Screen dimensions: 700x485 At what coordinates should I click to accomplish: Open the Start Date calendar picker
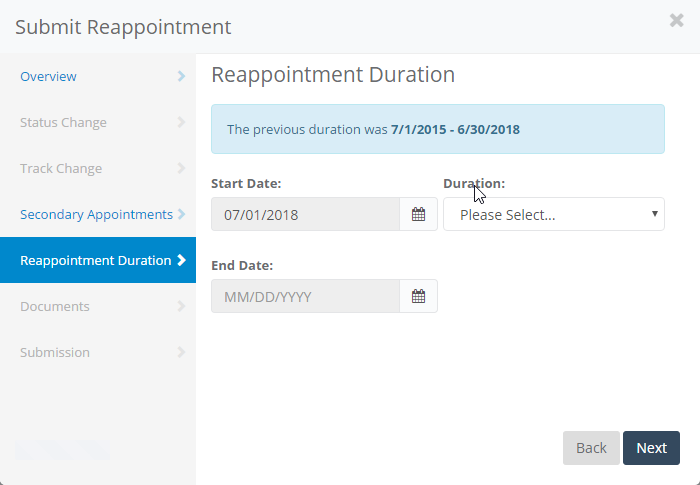point(419,214)
